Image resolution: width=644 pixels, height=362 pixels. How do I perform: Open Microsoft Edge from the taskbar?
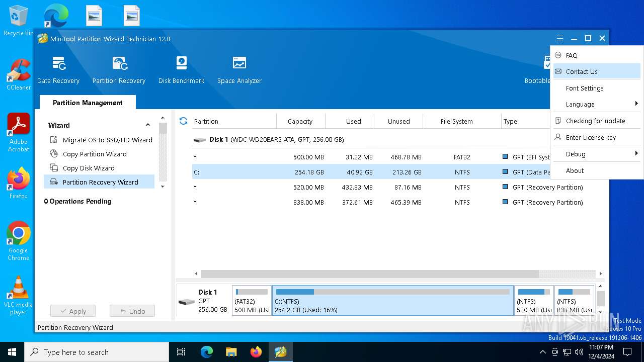[207, 352]
